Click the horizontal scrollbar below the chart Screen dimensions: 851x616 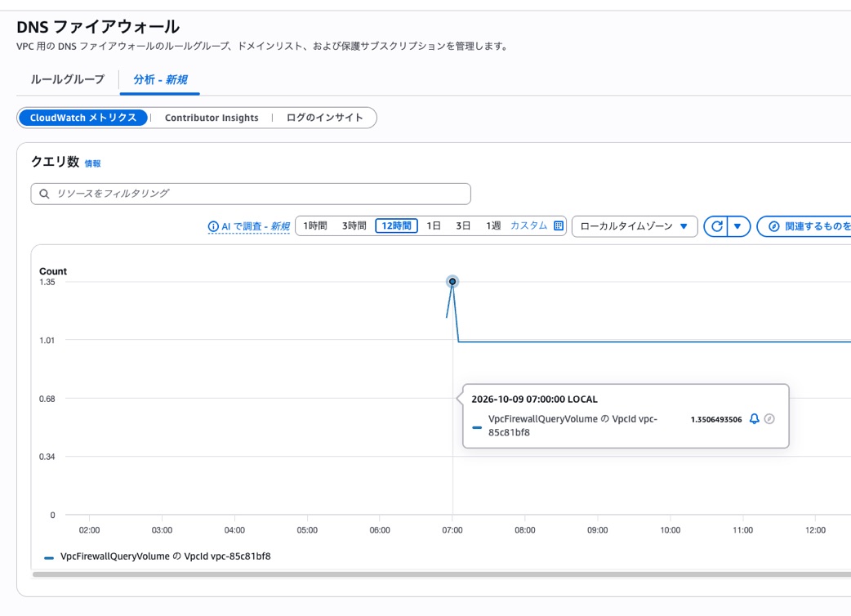442,574
